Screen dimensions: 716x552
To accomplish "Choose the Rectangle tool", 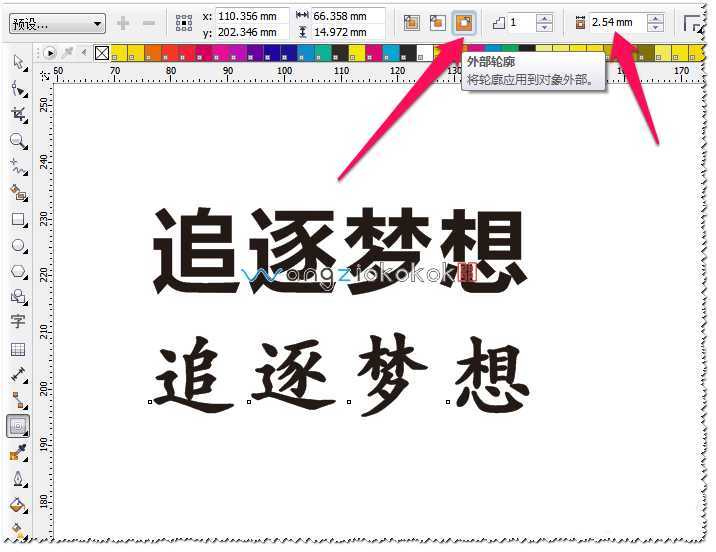I will pyautogui.click(x=18, y=219).
